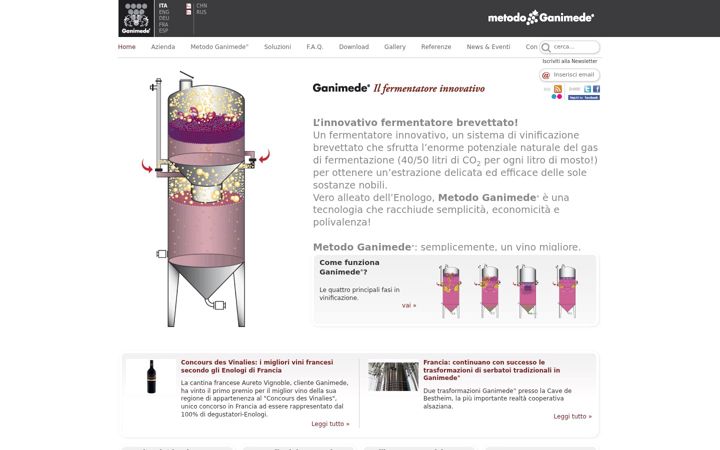Click the Ganimede Il fermentatore innovativo heading
720x450 pixels.
click(399, 88)
